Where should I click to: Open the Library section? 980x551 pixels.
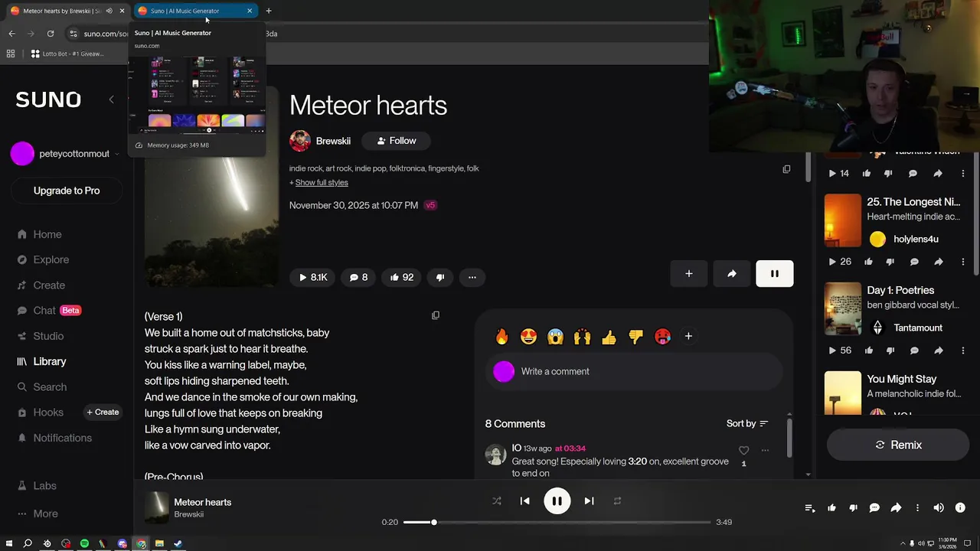pos(41,361)
